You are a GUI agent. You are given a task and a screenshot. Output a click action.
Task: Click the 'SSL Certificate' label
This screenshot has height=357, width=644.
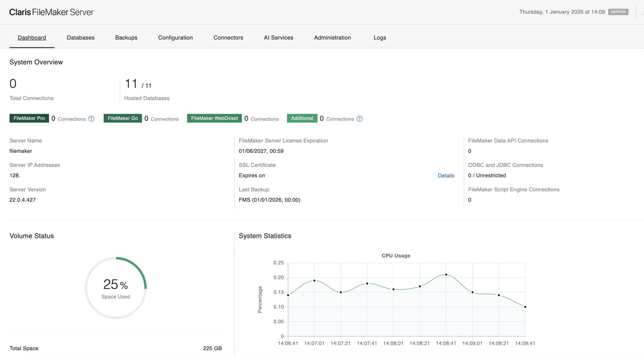(257, 165)
